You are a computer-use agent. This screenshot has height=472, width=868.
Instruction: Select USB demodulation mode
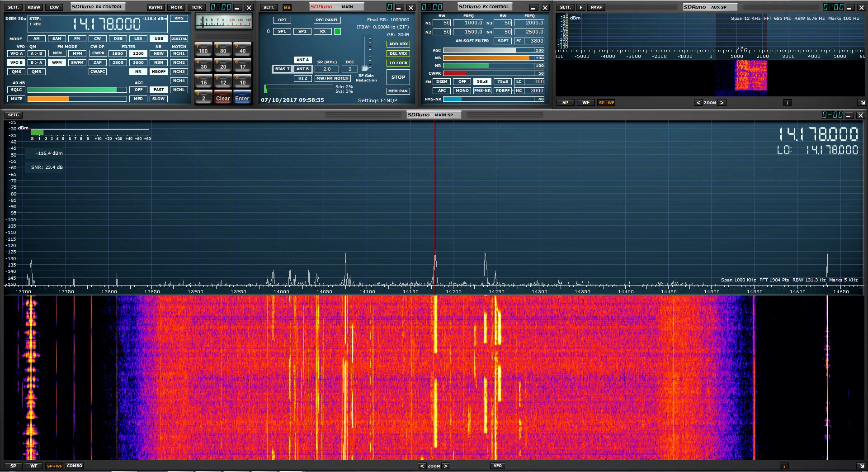tap(159, 38)
